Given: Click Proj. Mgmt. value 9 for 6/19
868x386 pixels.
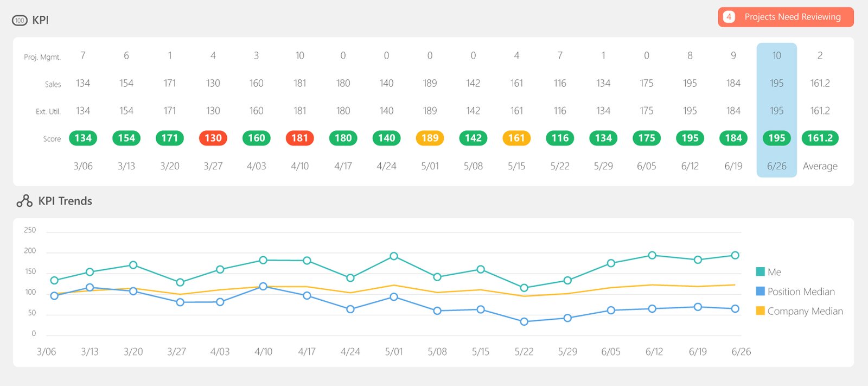Looking at the screenshot, I should point(733,55).
